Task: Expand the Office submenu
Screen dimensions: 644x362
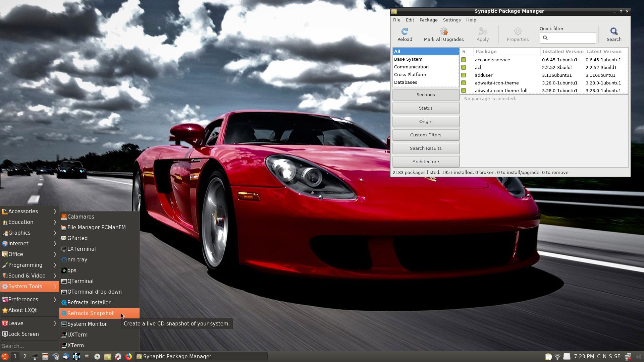Action: (30, 254)
